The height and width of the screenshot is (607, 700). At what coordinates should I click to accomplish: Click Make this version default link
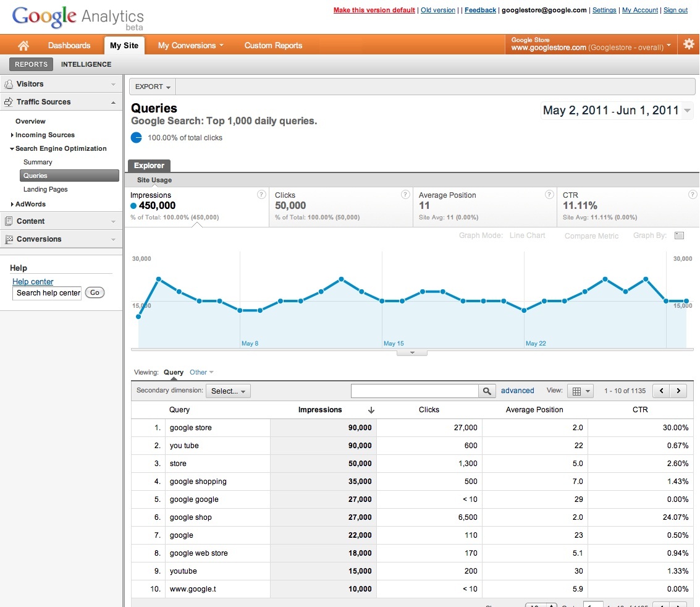coord(374,10)
